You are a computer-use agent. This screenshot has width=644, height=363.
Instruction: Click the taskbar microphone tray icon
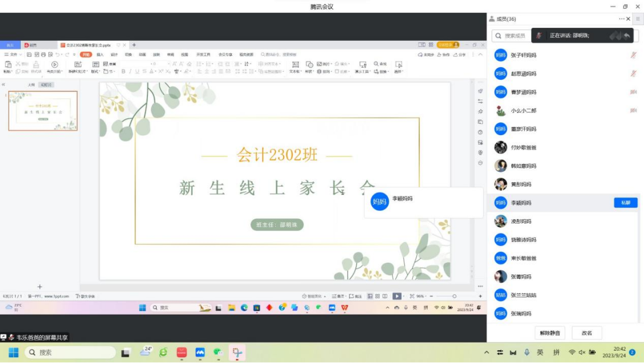click(527, 353)
